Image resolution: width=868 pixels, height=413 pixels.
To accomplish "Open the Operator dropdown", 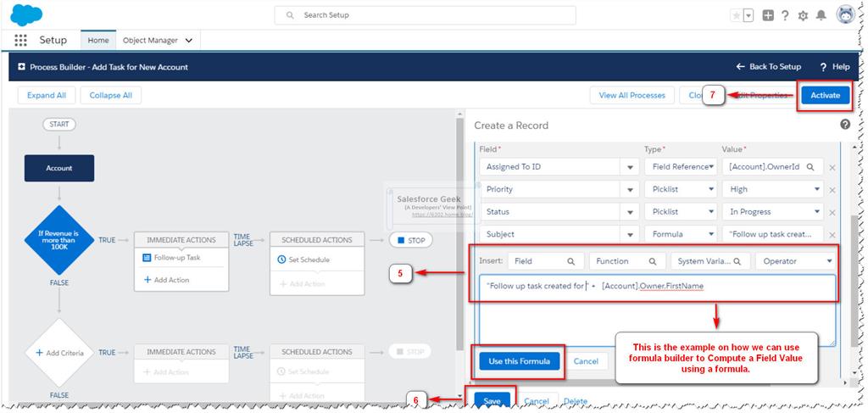I will [x=795, y=261].
